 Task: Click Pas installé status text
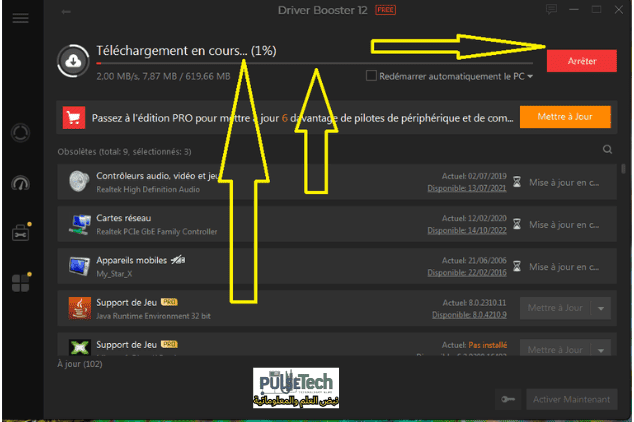click(488, 345)
